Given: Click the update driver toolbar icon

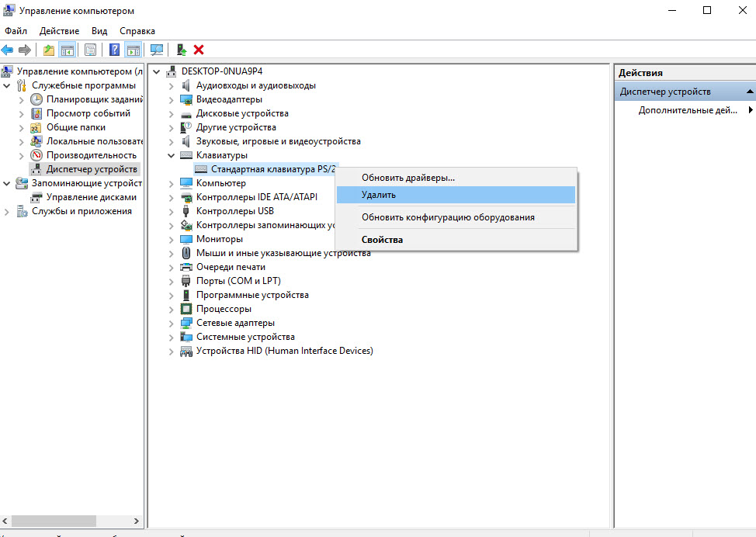Looking at the screenshot, I should tap(182, 50).
